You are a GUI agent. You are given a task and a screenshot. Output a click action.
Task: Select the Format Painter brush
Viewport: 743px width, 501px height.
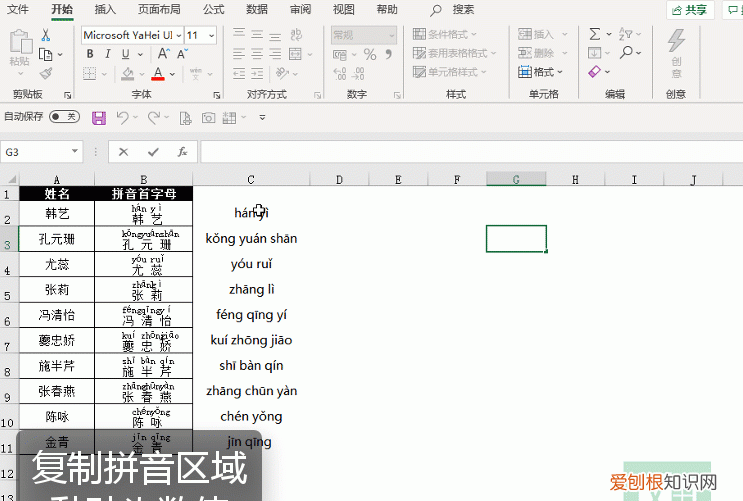(46, 73)
